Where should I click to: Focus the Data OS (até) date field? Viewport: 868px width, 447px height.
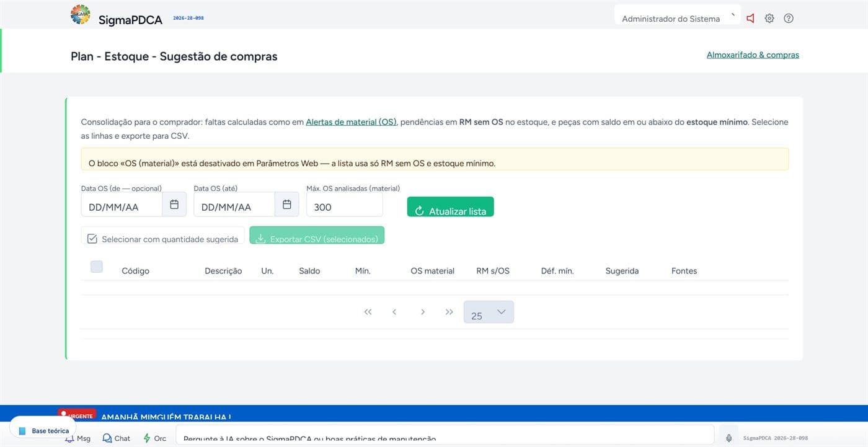click(234, 204)
